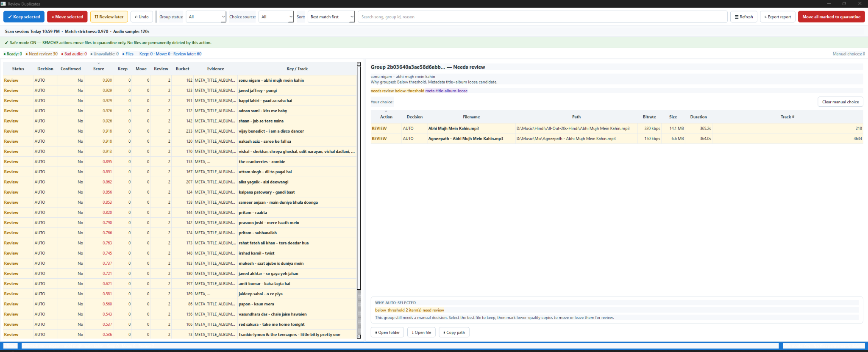The width and height of the screenshot is (868, 352).
Task: Select row 'javed jaffrey - pungi'
Action: pyautogui.click(x=180, y=90)
